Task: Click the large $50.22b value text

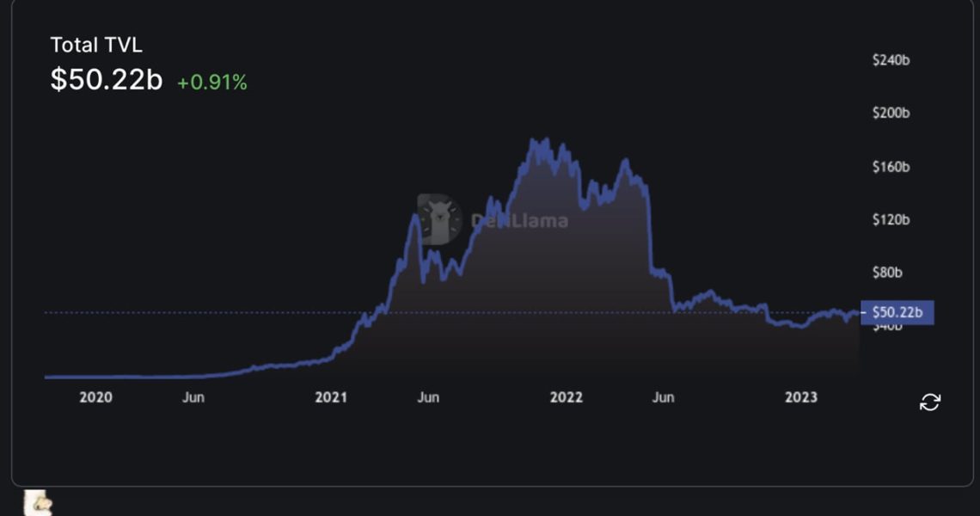Action: [x=107, y=79]
